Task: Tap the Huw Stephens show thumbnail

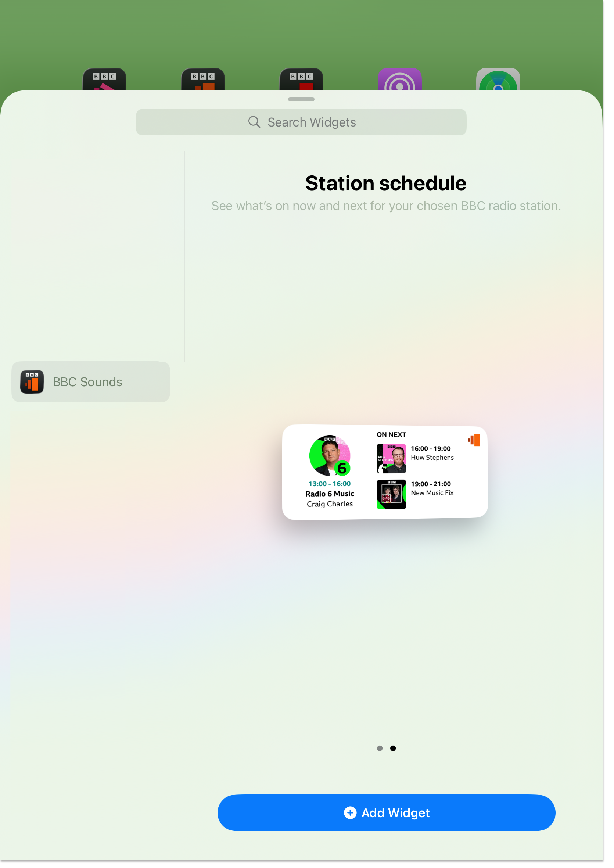Action: point(391,459)
